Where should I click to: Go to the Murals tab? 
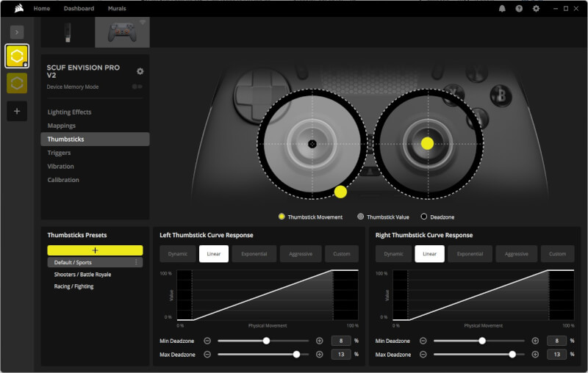tap(117, 8)
